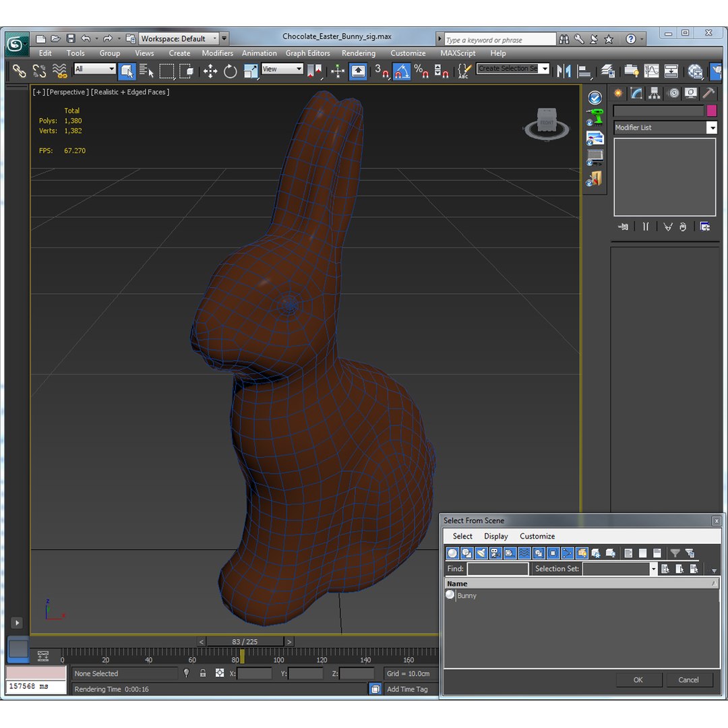Open Customize menu in Select From Scene
The image size is (728, 728).
(537, 537)
